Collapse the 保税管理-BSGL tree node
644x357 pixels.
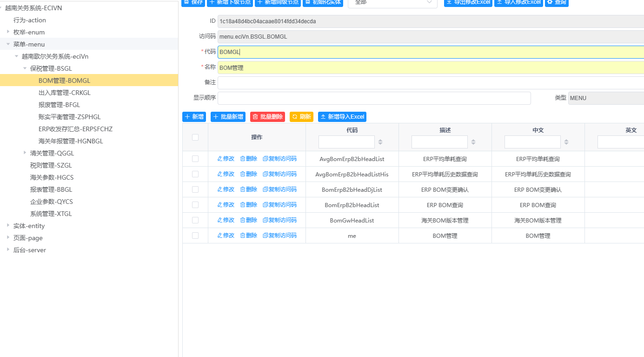25,68
